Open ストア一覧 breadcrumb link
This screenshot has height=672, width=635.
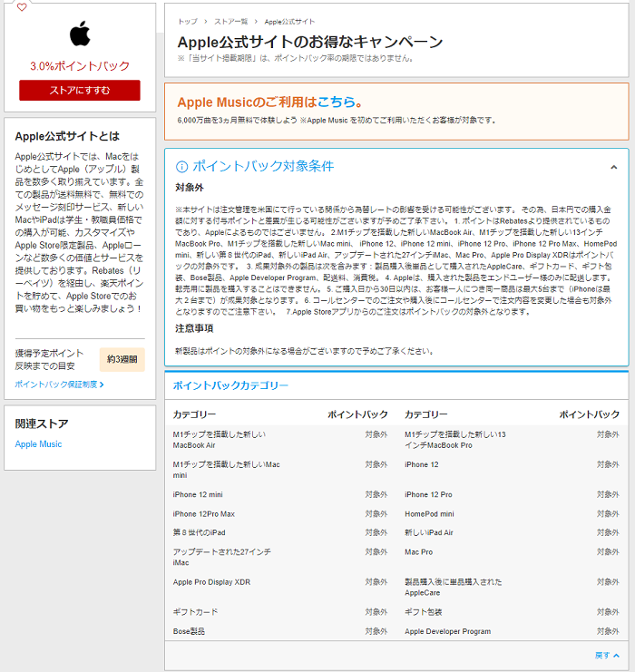point(231,22)
